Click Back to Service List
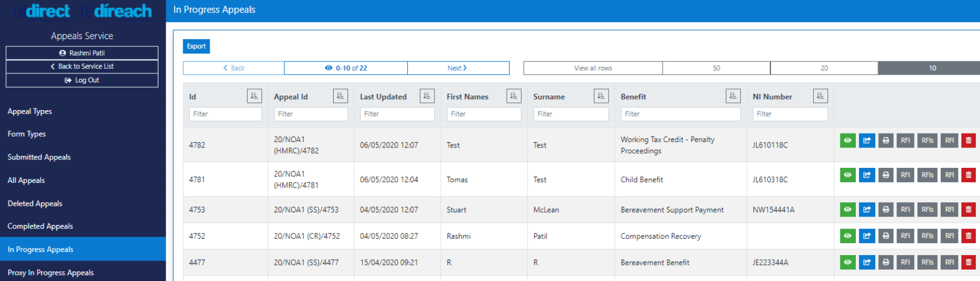The image size is (980, 281). [82, 66]
